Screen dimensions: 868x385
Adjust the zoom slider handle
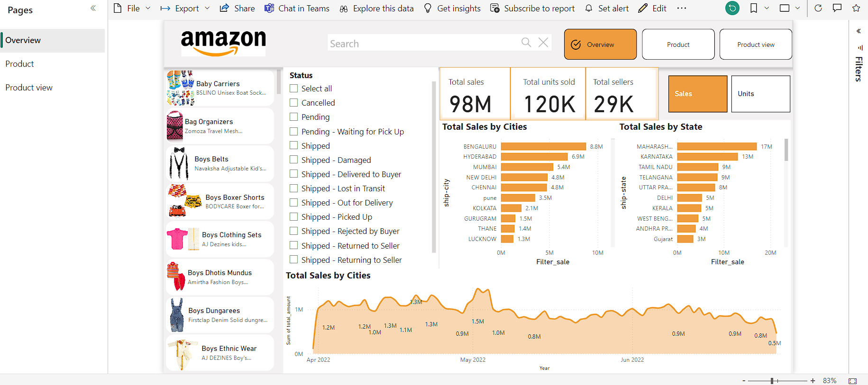tap(772, 381)
